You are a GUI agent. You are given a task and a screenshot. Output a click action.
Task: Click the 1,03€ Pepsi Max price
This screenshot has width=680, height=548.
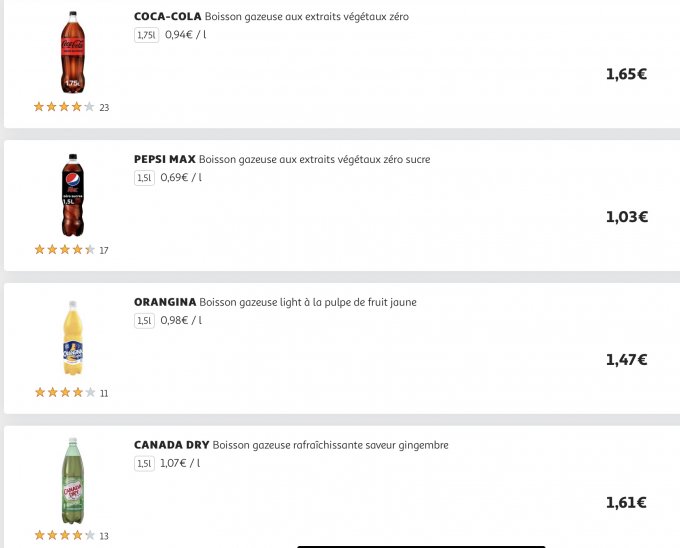(x=626, y=217)
